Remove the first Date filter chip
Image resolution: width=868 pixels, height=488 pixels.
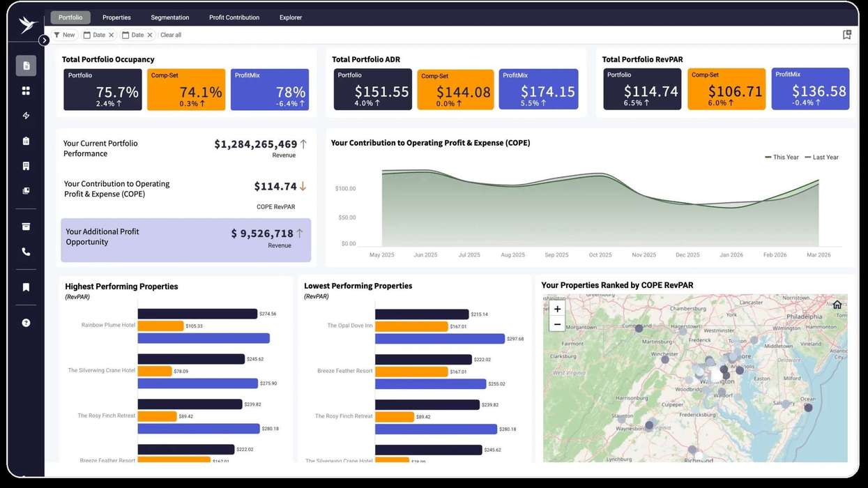point(111,35)
